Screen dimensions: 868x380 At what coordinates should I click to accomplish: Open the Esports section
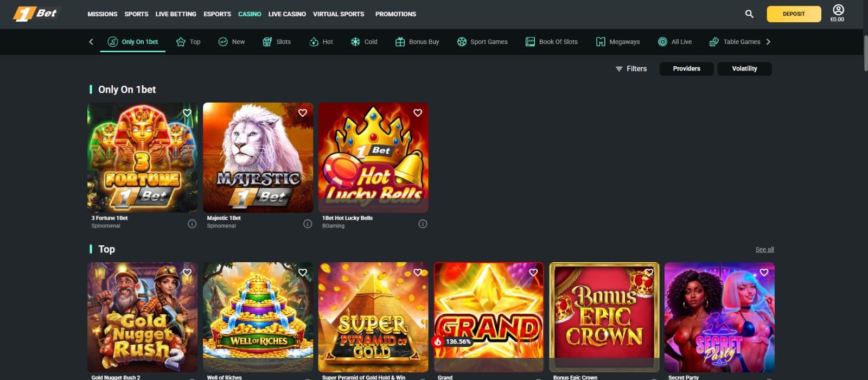217,14
